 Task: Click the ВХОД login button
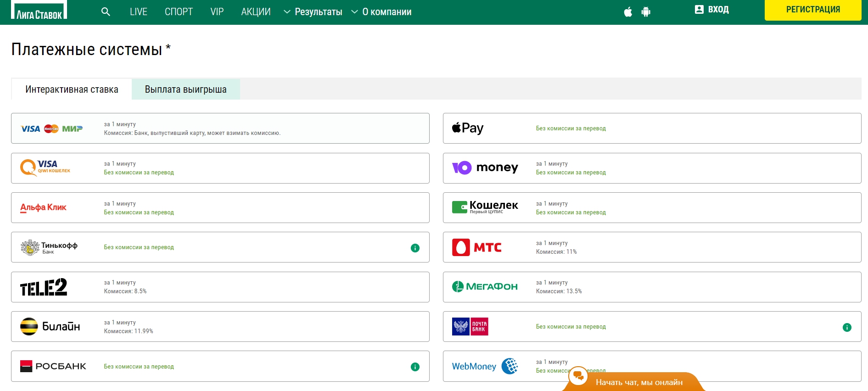point(712,10)
